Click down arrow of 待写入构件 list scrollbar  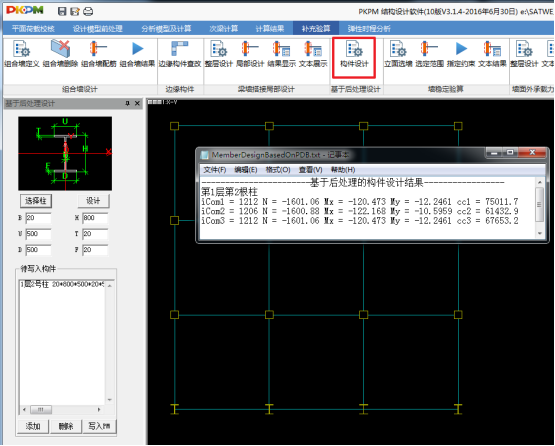click(x=110, y=400)
